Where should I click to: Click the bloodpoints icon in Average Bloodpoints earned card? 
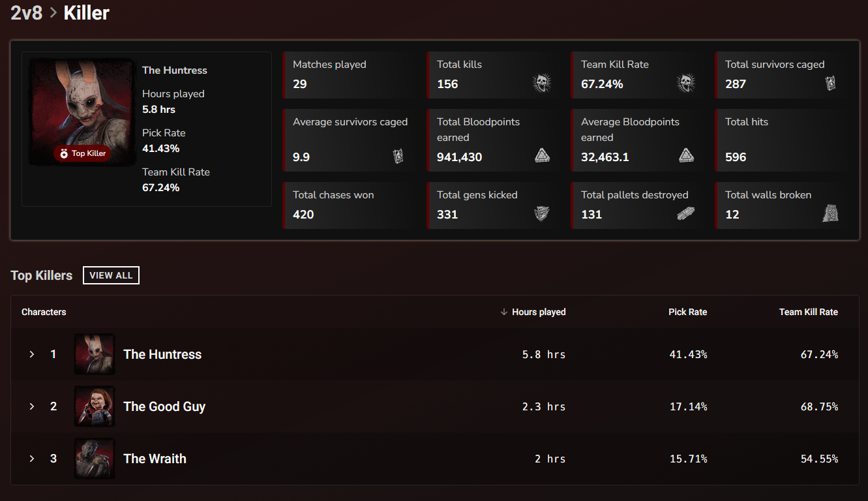(x=686, y=155)
